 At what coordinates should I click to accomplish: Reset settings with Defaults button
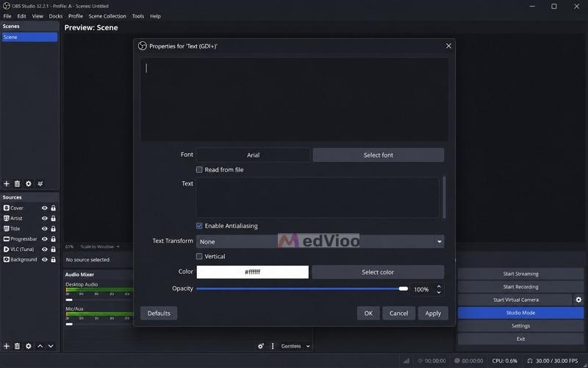(159, 314)
